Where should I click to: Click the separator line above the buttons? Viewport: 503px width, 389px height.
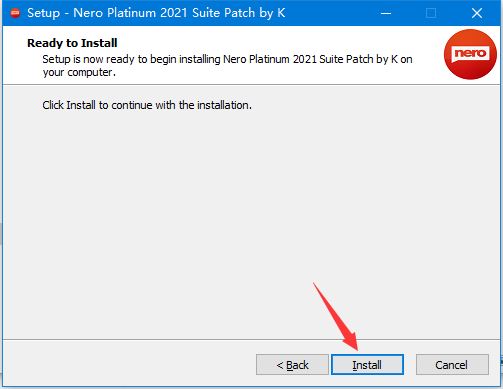coord(251,340)
